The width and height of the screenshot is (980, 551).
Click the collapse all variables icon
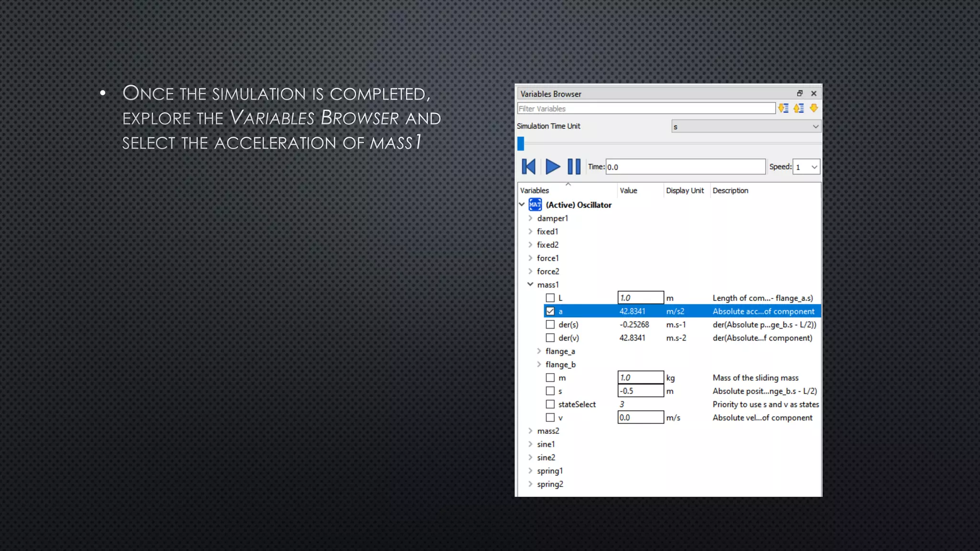coord(799,109)
